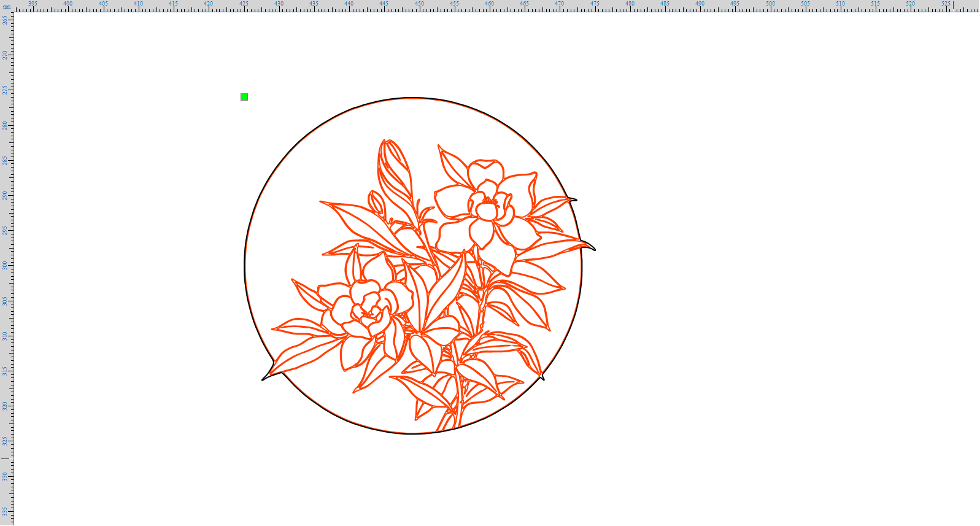Click the bottom edge of the black circle

(x=412, y=433)
